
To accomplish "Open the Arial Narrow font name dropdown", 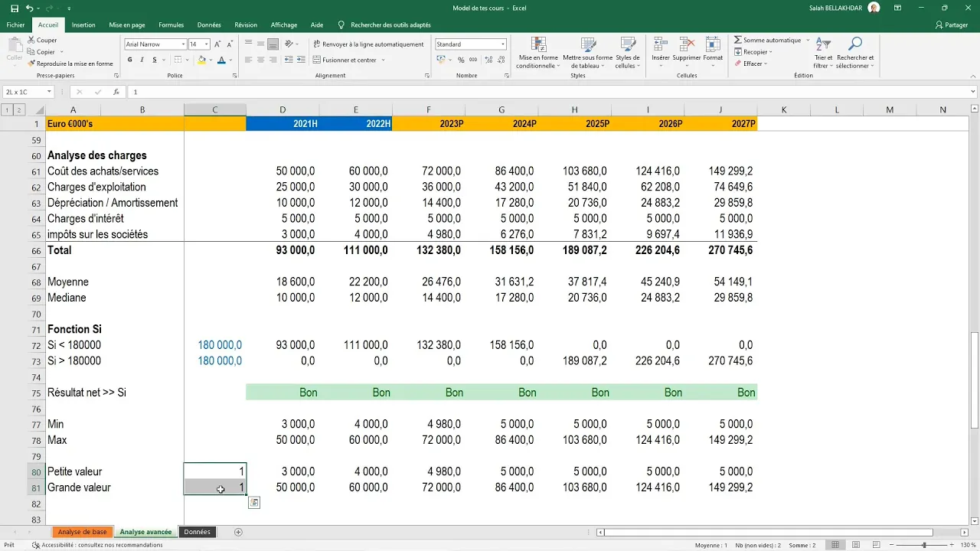I will pyautogui.click(x=183, y=44).
